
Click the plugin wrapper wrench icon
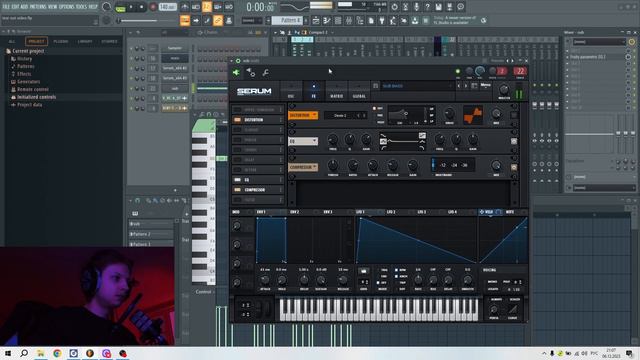266,73
